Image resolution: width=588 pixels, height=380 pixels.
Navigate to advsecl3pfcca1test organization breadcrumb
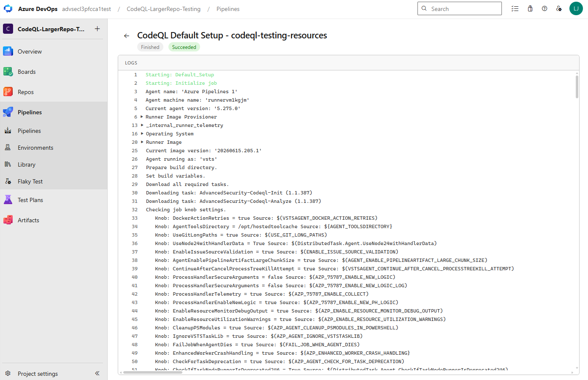pos(87,9)
